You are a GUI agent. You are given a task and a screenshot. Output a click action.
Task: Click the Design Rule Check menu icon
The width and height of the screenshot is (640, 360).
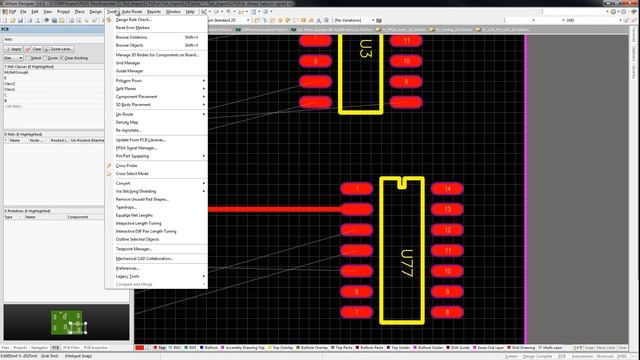(x=109, y=19)
